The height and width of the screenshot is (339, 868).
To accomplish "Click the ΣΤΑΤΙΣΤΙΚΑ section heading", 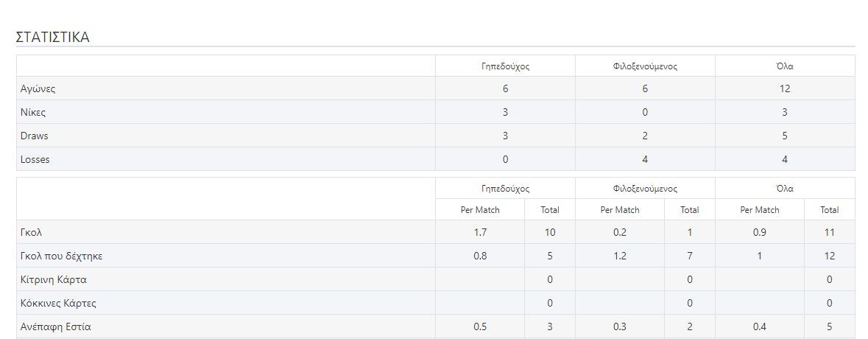I will point(52,37).
